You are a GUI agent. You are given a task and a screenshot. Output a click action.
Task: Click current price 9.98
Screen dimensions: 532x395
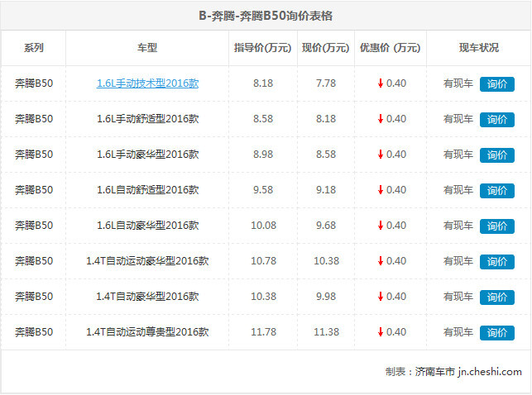326,297
